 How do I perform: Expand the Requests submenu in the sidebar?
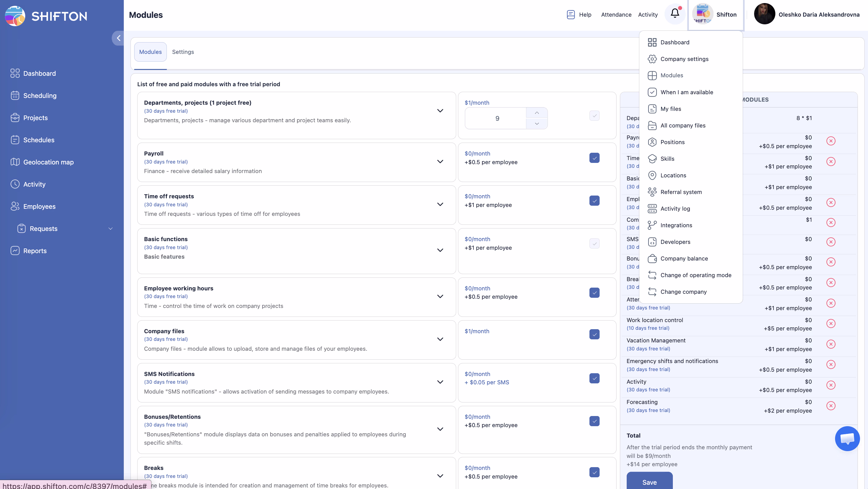(110, 228)
